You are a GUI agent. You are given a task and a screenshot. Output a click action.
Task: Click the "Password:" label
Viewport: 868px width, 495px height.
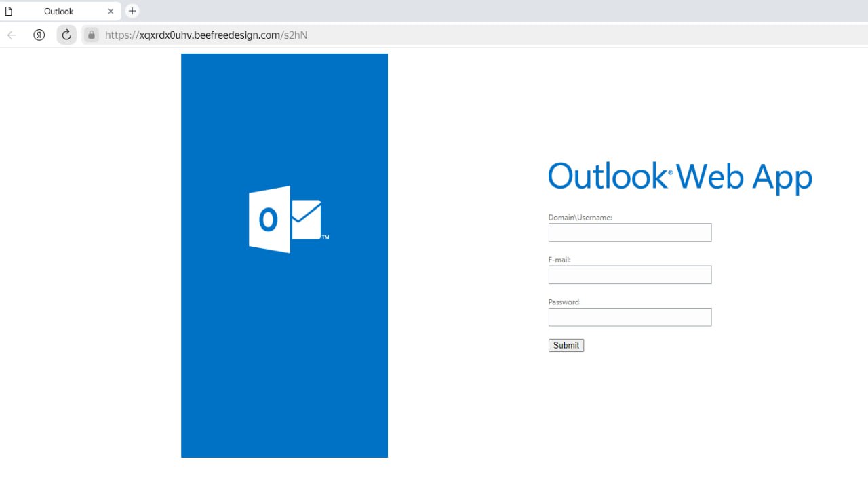pyautogui.click(x=565, y=302)
